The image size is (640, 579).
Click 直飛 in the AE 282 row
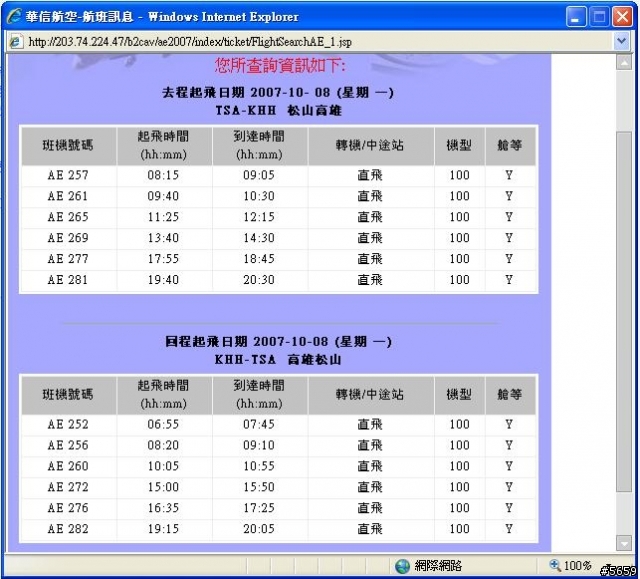point(370,529)
